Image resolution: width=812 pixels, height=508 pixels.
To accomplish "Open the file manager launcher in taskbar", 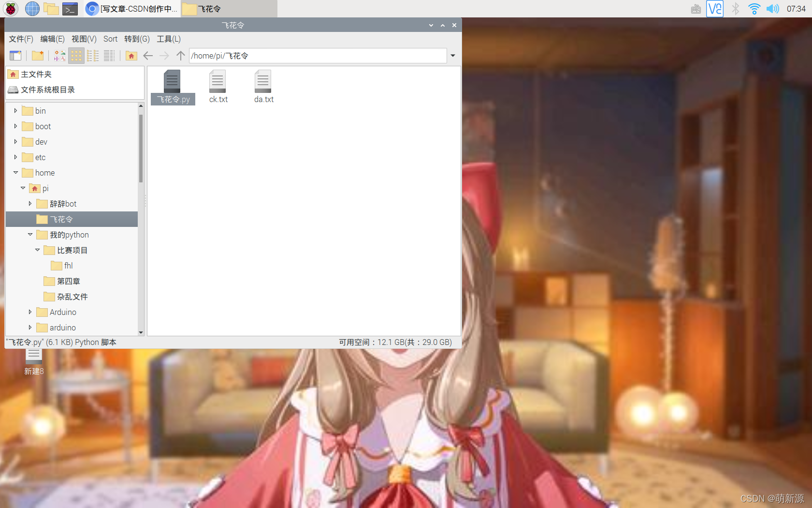I will pyautogui.click(x=51, y=9).
